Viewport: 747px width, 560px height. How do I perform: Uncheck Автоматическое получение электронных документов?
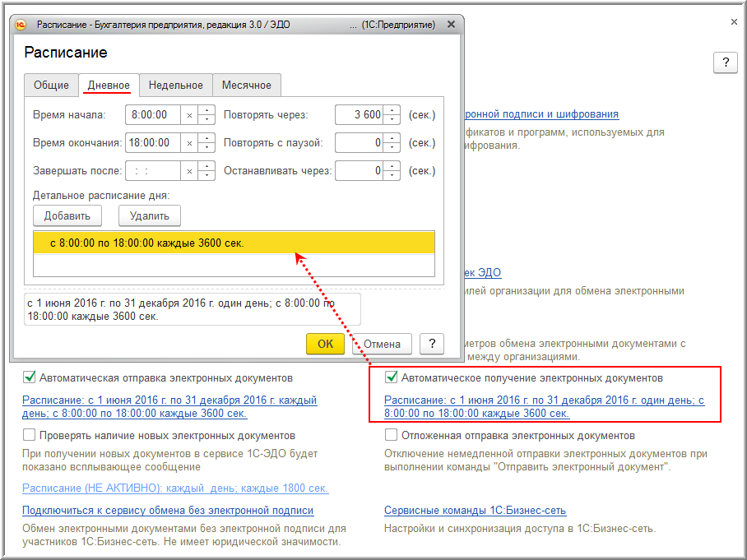pos(391,377)
